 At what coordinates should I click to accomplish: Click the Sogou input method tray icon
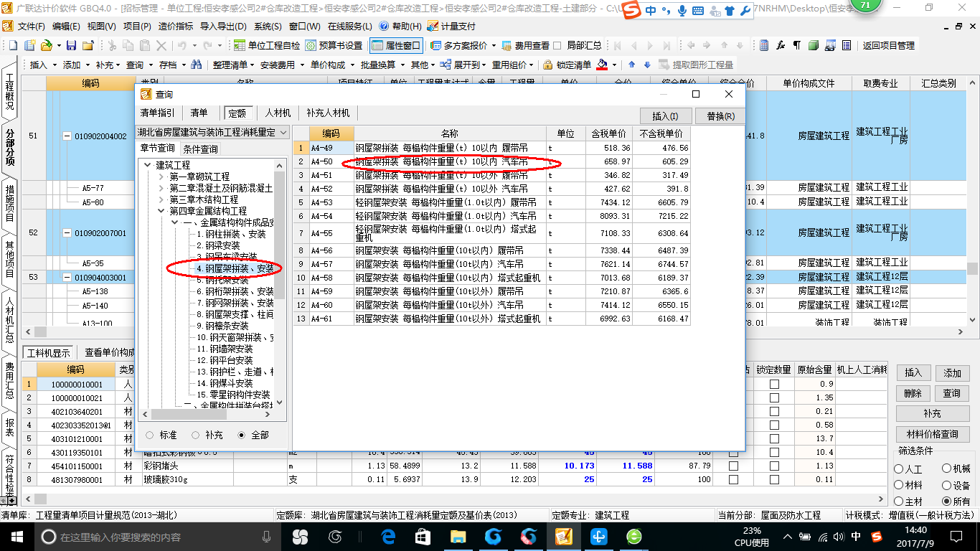pyautogui.click(x=876, y=536)
